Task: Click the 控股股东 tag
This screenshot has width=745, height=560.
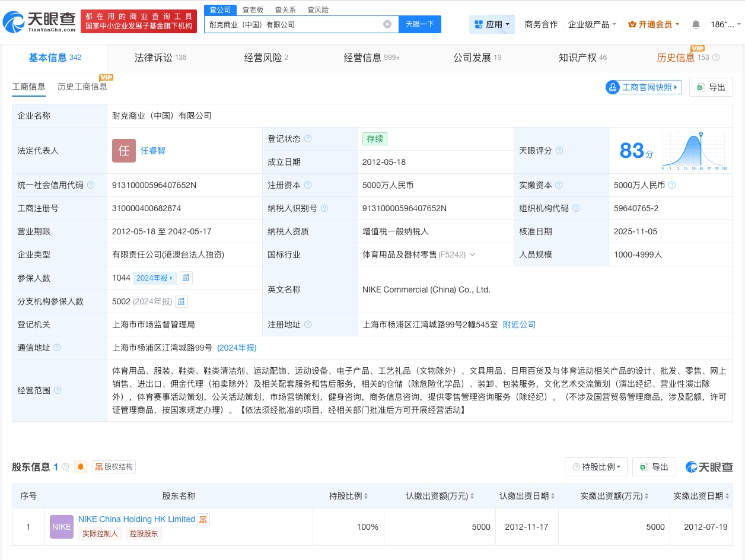Action: [x=144, y=533]
